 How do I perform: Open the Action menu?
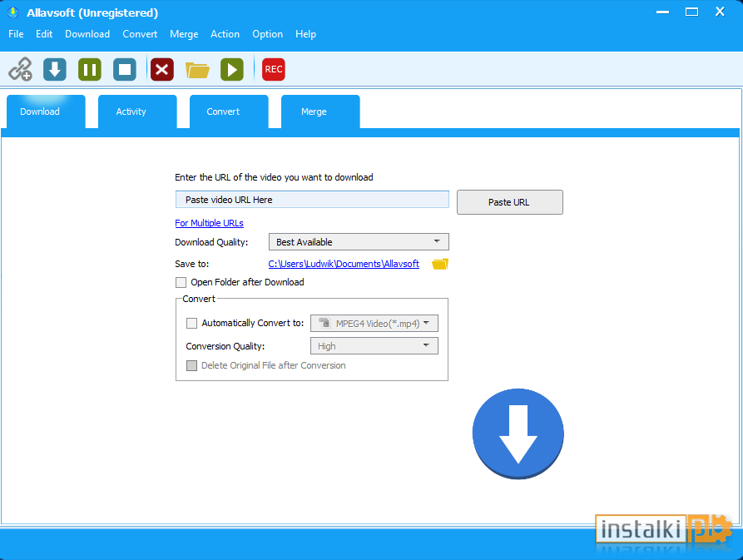(x=225, y=34)
